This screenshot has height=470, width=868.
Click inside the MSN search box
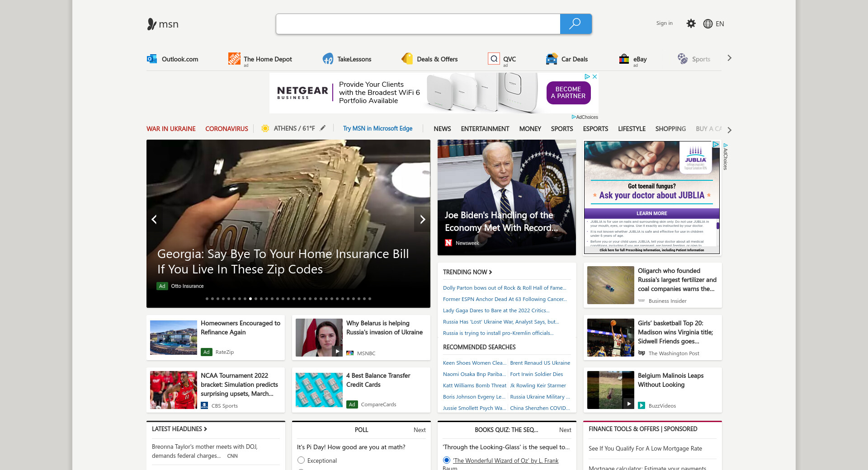(x=418, y=24)
